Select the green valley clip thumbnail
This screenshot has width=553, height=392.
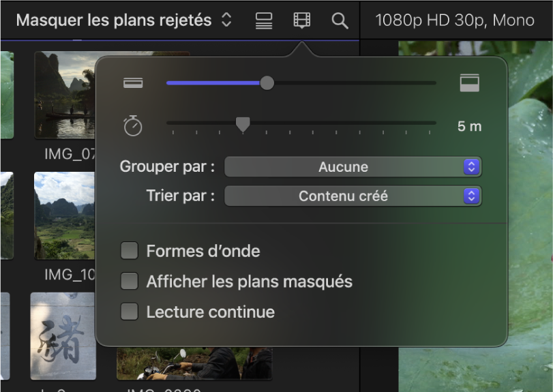pos(65,215)
